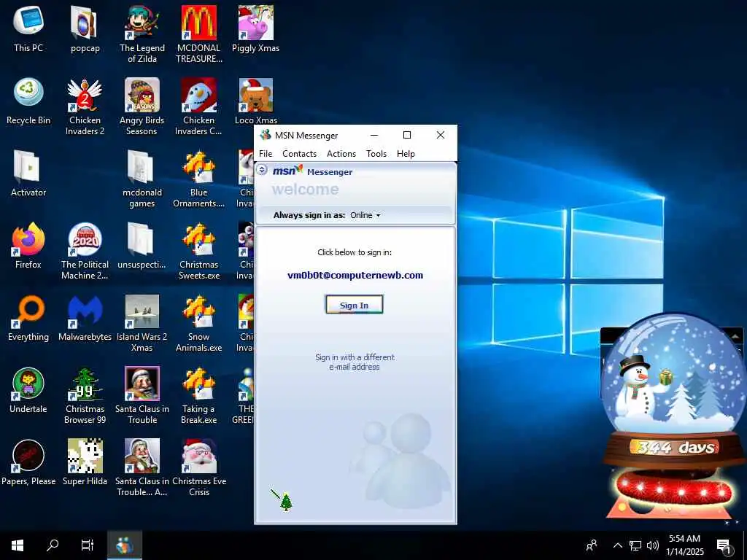Image resolution: width=747 pixels, height=560 pixels.
Task: Open the taskbar search icon
Action: coord(53,545)
